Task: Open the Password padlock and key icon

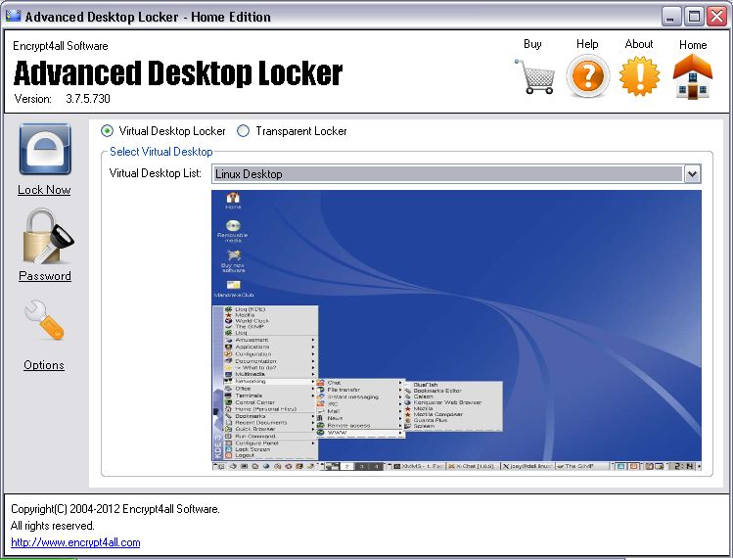Action: (x=47, y=237)
